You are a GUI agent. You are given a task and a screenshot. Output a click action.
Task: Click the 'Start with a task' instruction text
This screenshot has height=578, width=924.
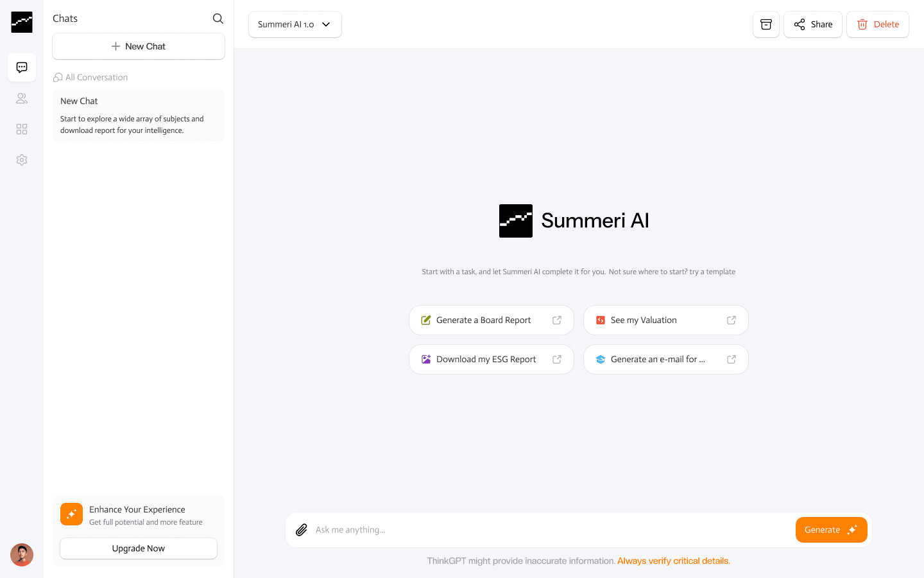579,272
